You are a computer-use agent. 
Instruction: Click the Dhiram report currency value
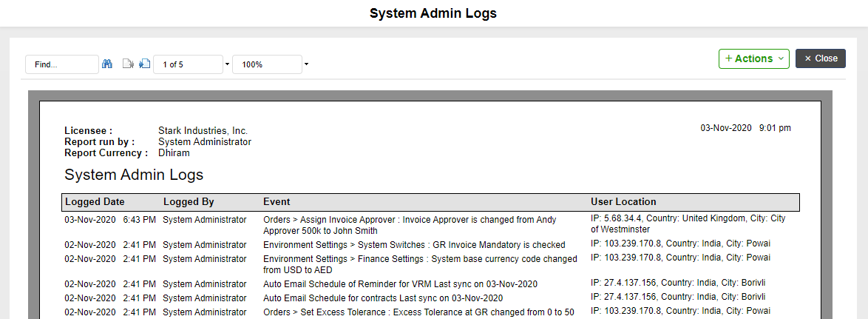(174, 153)
